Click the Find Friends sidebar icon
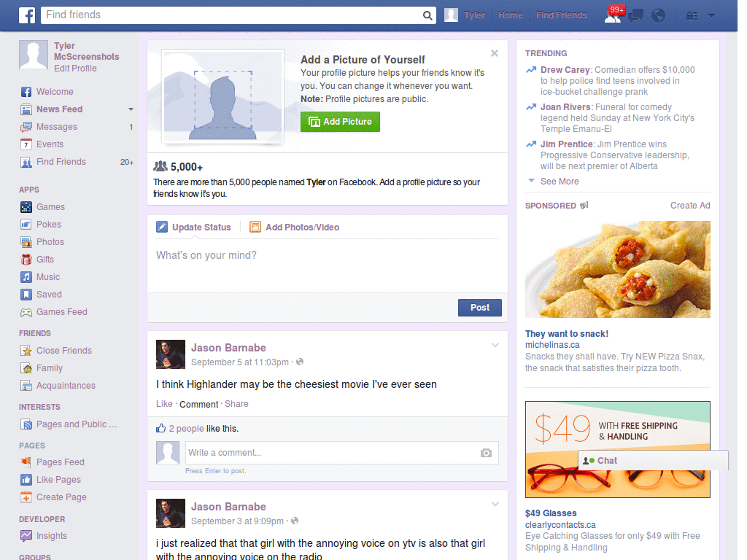Viewport: 747px width, 560px height. pos(26,162)
